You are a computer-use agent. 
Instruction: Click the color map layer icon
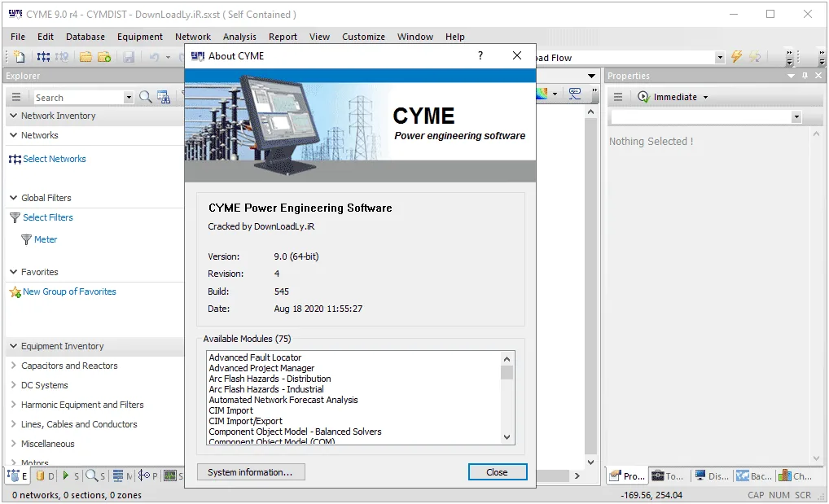[x=542, y=94]
